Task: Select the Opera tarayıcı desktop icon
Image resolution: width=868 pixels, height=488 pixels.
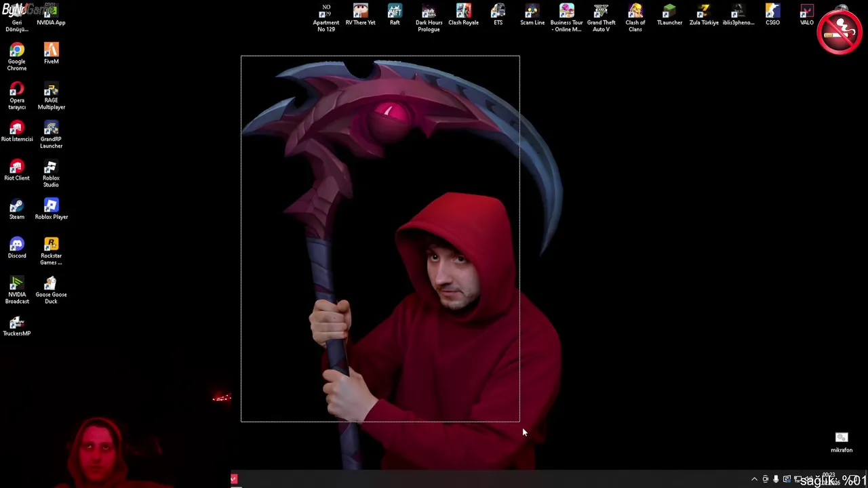Action: pyautogui.click(x=17, y=96)
